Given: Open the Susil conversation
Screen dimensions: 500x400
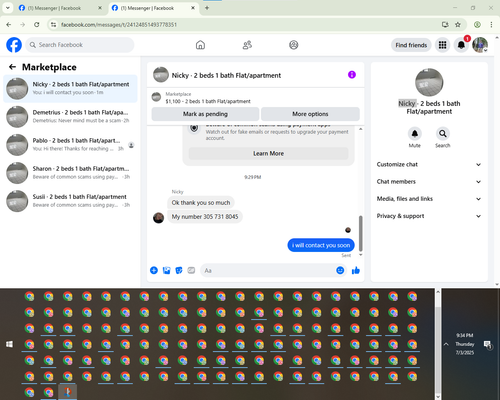Looking at the screenshot, I should 70,201.
